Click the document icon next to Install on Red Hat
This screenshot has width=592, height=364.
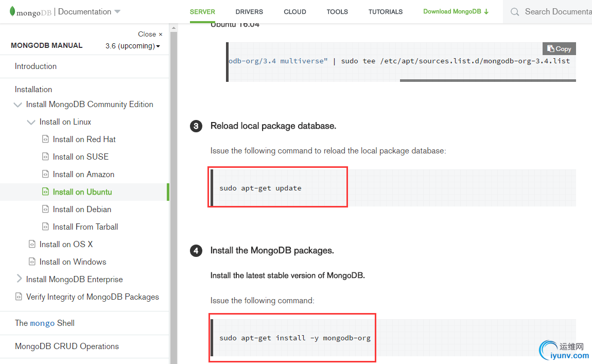pos(45,140)
